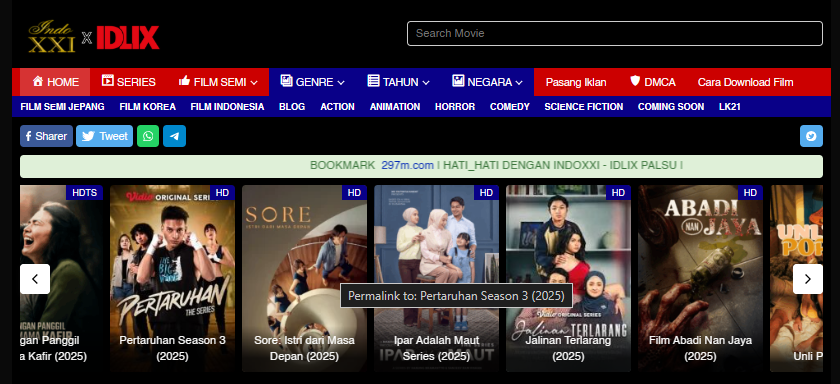840x384 pixels.
Task: Expand the GENRE dropdown menu
Action: (x=312, y=82)
